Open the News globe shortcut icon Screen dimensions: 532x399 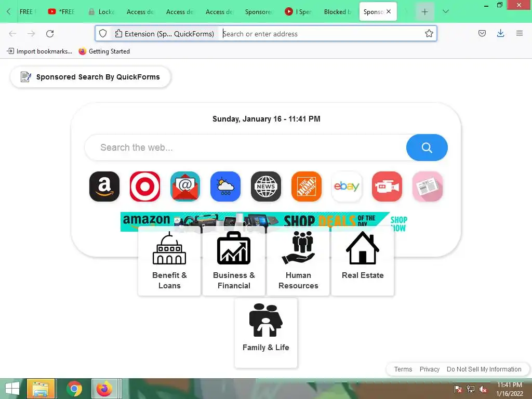[x=266, y=187]
